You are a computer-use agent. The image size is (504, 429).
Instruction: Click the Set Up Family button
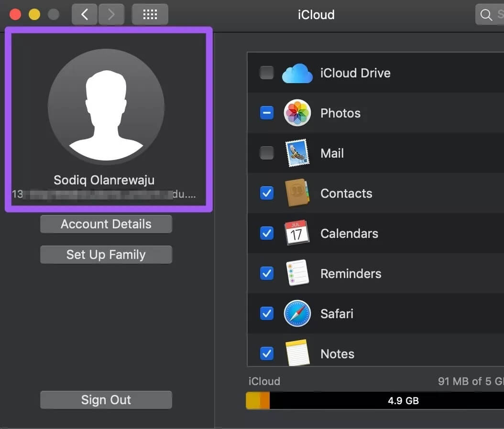tap(106, 255)
